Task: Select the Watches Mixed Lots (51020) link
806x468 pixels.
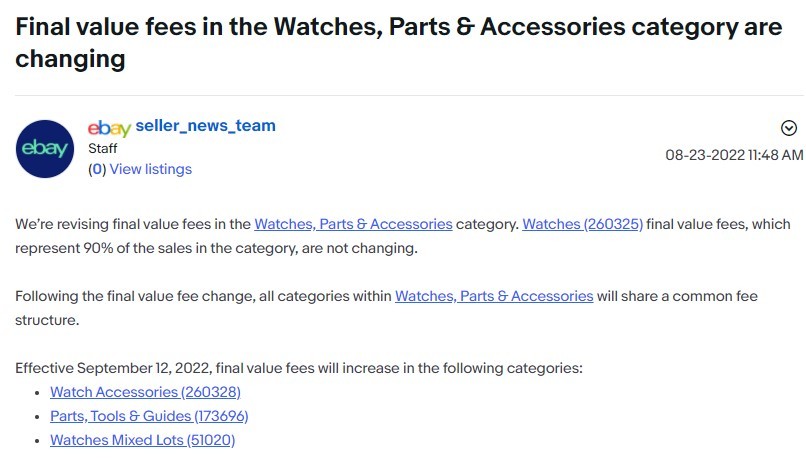Action: coord(142,440)
